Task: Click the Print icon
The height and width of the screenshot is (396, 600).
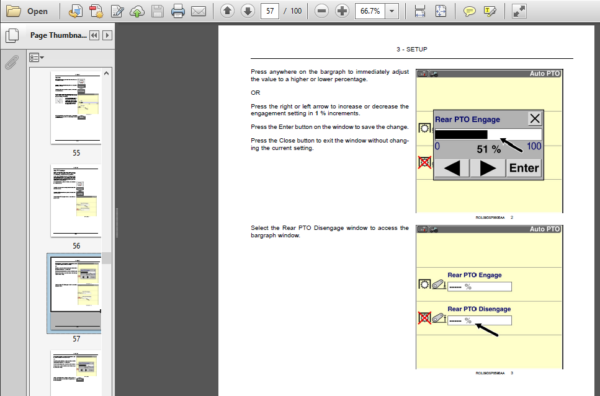Action: [178, 11]
